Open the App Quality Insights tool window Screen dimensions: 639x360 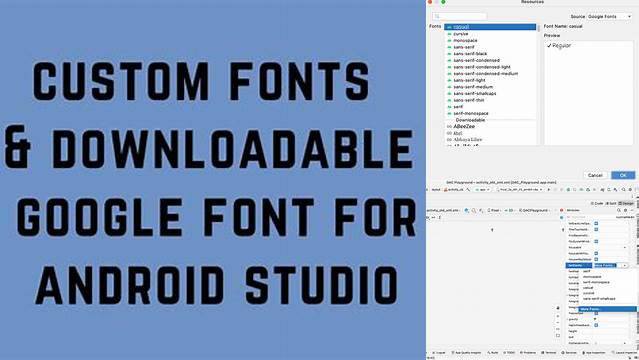467,353
